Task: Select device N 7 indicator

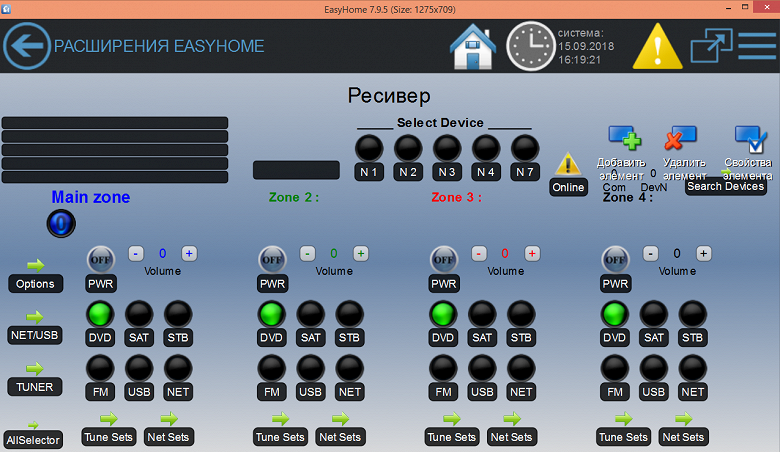Action: 525,148
